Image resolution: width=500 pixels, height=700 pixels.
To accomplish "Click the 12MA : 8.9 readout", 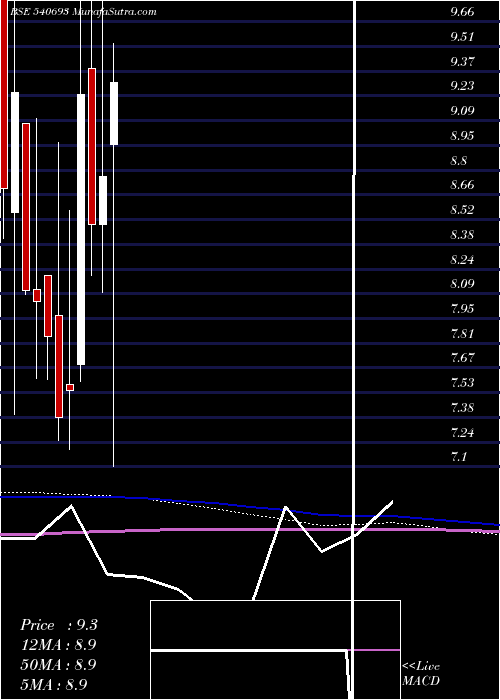I will click(59, 645).
